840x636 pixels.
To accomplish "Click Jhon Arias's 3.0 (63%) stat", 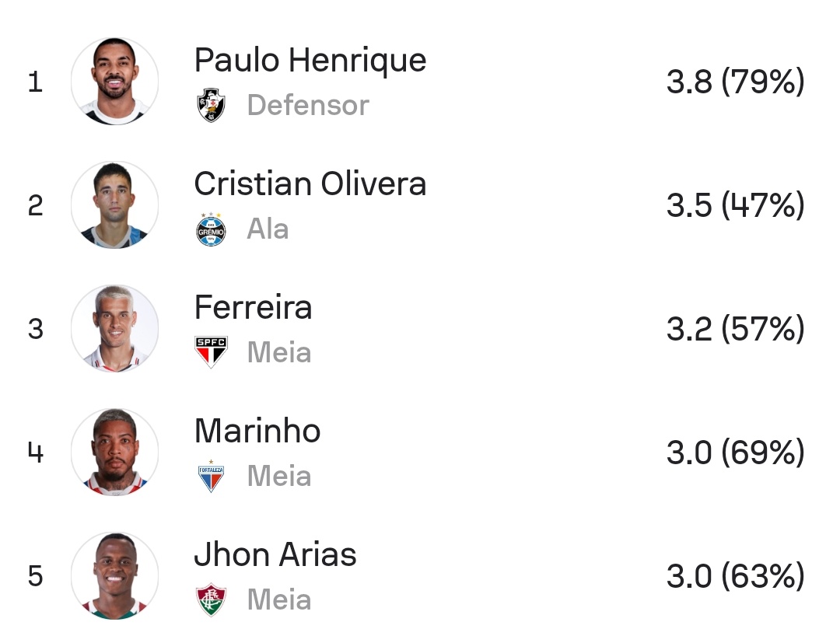I will [x=734, y=576].
